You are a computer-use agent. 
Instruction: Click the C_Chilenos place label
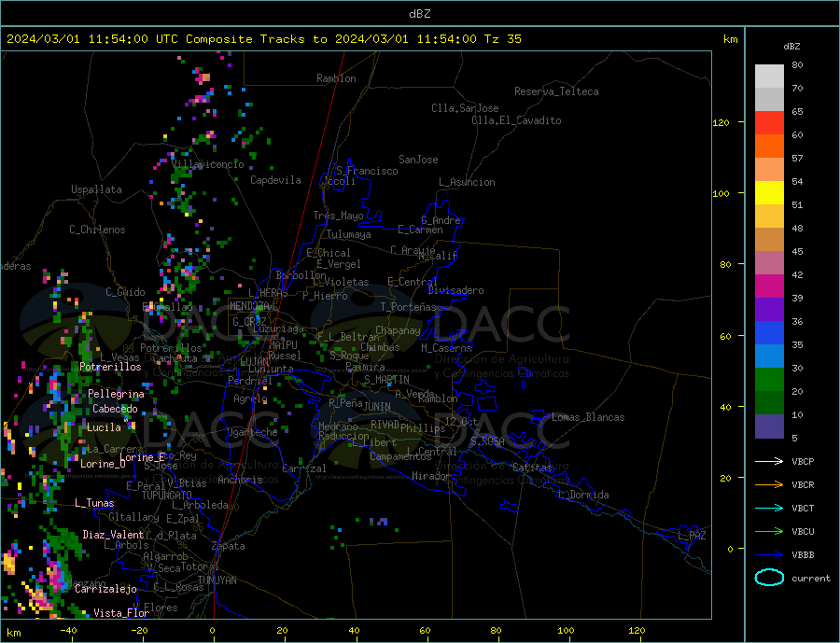pyautogui.click(x=97, y=230)
